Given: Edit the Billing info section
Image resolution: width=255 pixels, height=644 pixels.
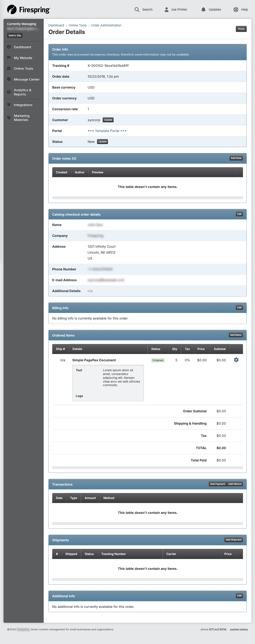Looking at the screenshot, I should point(239,307).
